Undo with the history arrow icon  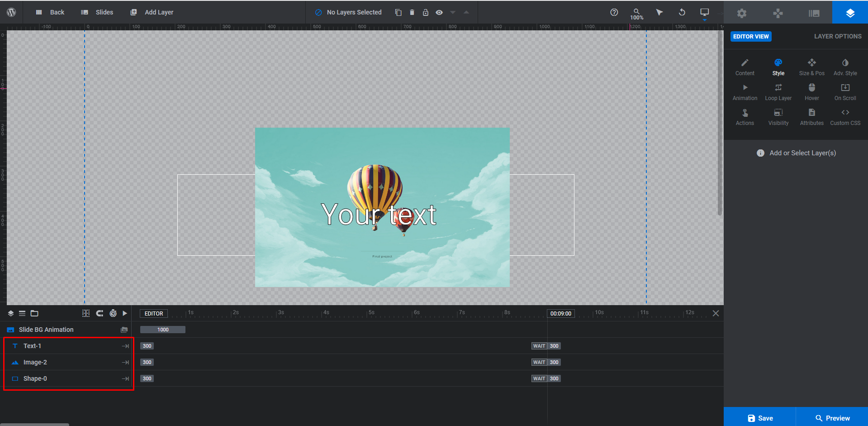(x=682, y=12)
